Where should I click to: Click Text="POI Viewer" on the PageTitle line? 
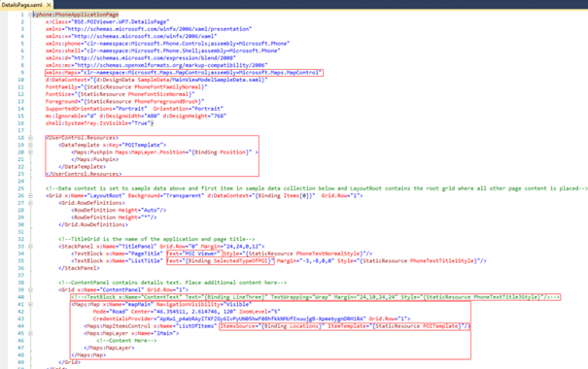tap(194, 253)
